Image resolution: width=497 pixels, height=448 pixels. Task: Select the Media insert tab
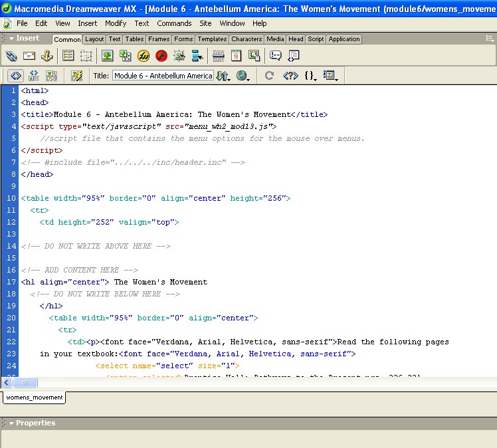[x=275, y=39]
